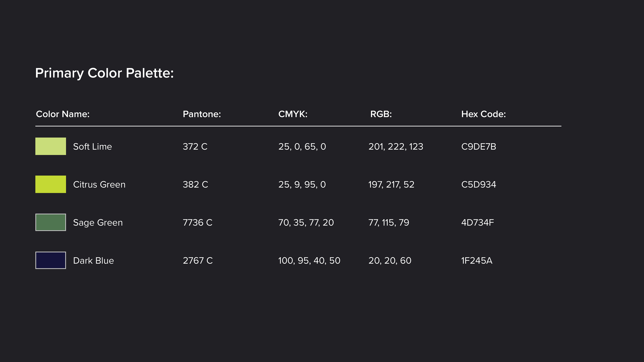Click the Soft Lime name label

click(93, 147)
